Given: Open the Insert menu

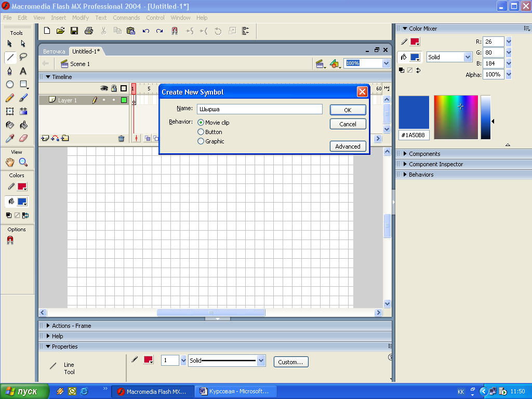Looking at the screenshot, I should pyautogui.click(x=58, y=18).
